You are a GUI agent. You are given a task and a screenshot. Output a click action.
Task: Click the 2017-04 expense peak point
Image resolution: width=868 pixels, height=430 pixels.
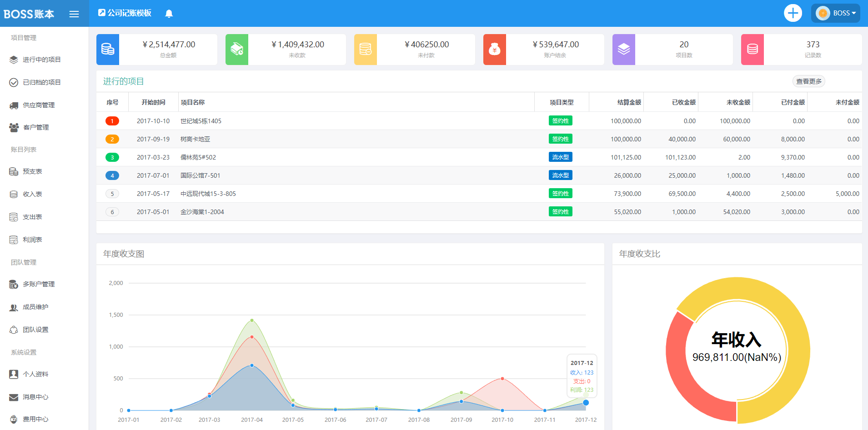pos(252,337)
